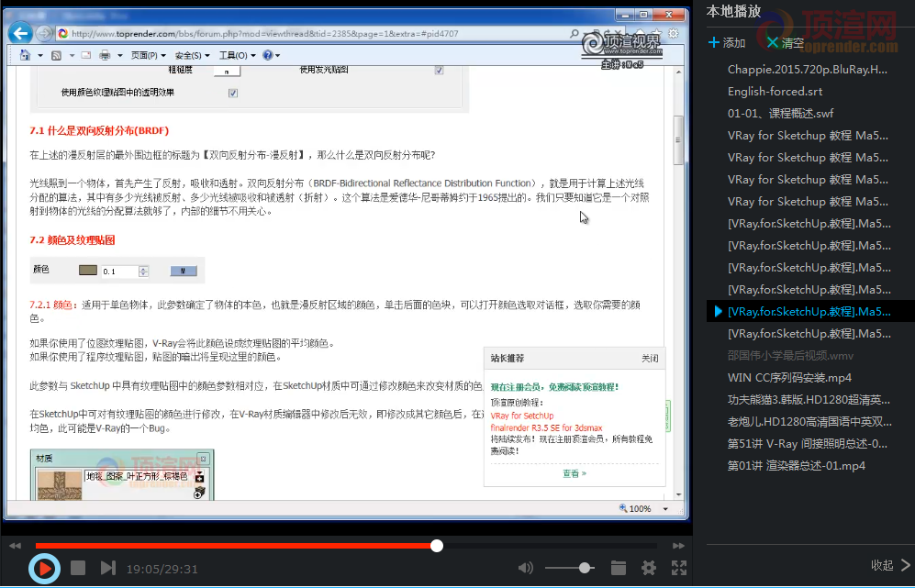Select WIN CC序列码安装.mp4 in playlist
The image size is (915, 588).
[x=789, y=378]
